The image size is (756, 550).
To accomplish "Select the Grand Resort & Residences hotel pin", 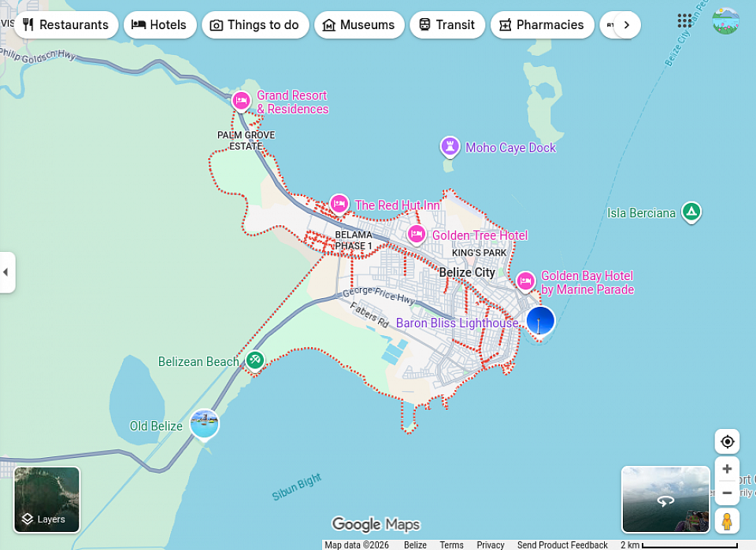I will 241,101.
